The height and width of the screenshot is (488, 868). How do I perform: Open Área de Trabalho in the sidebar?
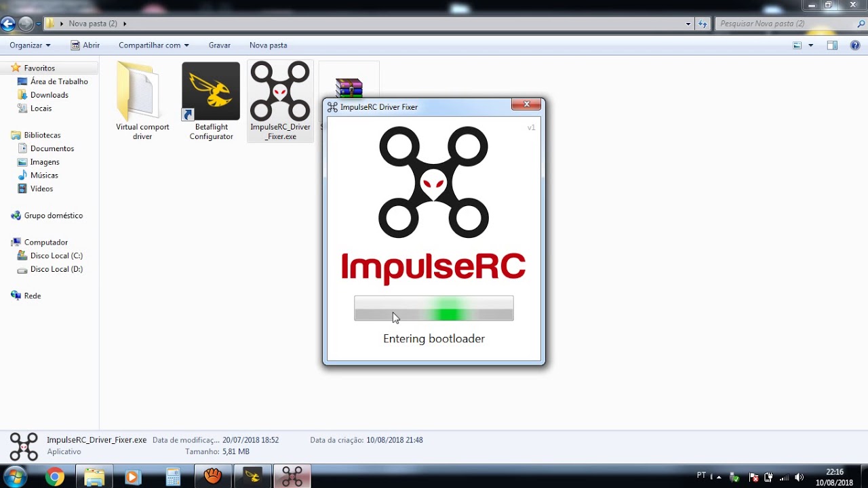59,81
